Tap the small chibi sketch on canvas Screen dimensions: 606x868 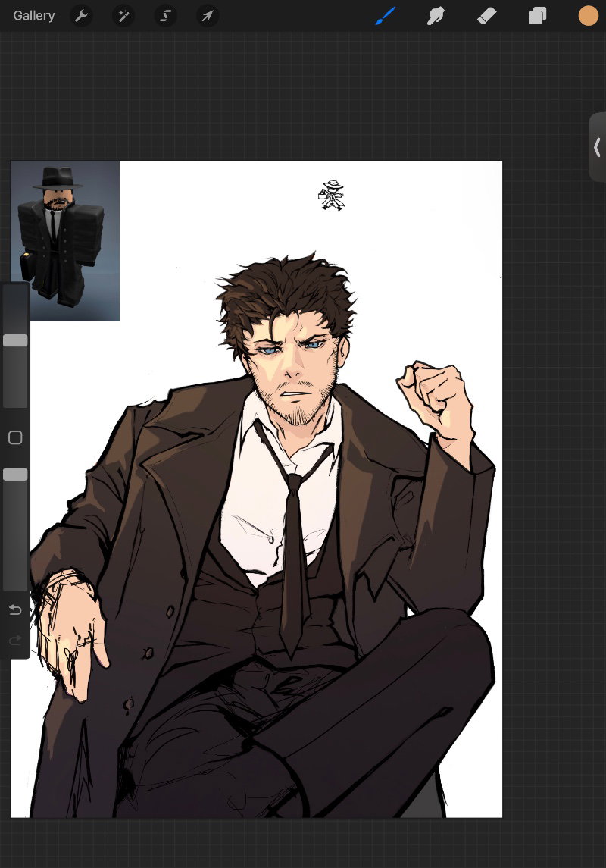point(331,196)
